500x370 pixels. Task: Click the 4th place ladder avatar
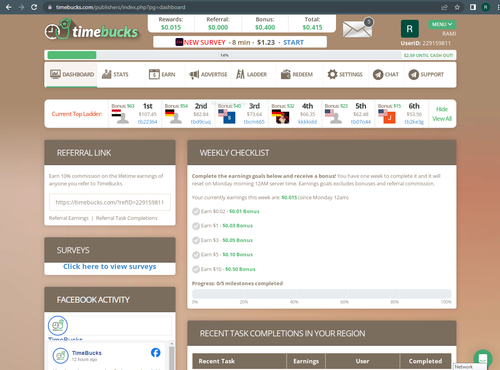pyautogui.click(x=283, y=118)
